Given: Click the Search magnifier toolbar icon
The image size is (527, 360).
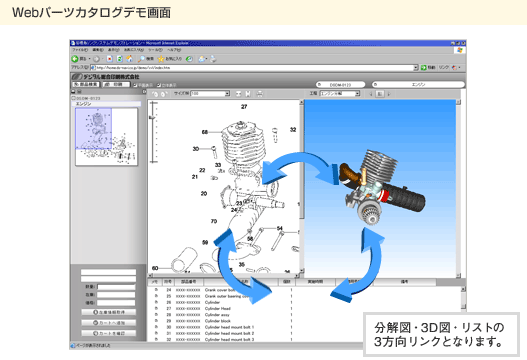Looking at the screenshot, I should tap(141, 59).
